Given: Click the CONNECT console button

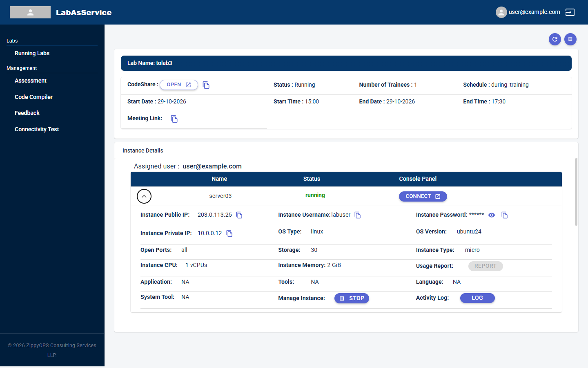Looking at the screenshot, I should [423, 196].
